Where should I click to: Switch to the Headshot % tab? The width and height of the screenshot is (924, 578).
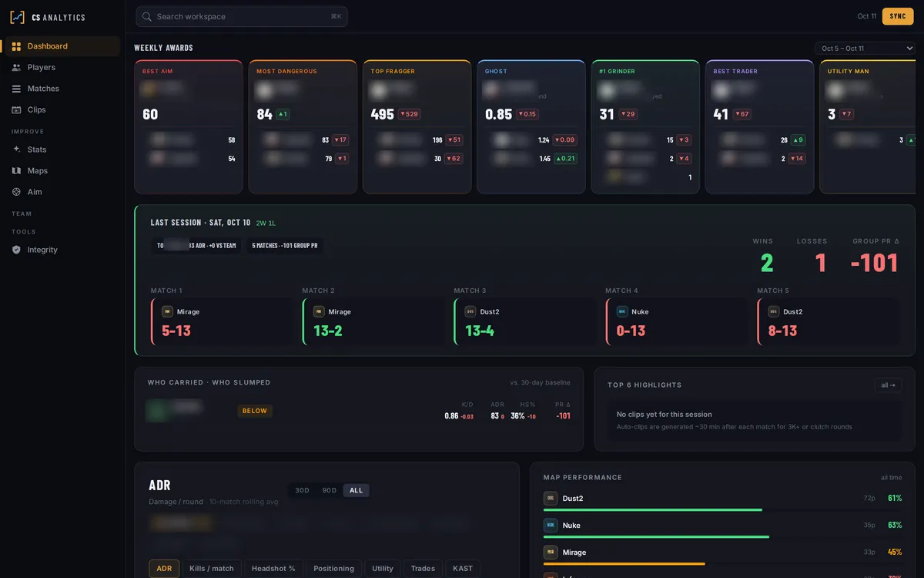[x=273, y=569]
